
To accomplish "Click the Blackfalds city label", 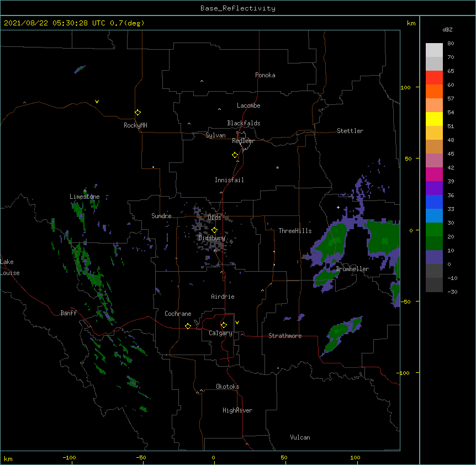I will [244, 123].
